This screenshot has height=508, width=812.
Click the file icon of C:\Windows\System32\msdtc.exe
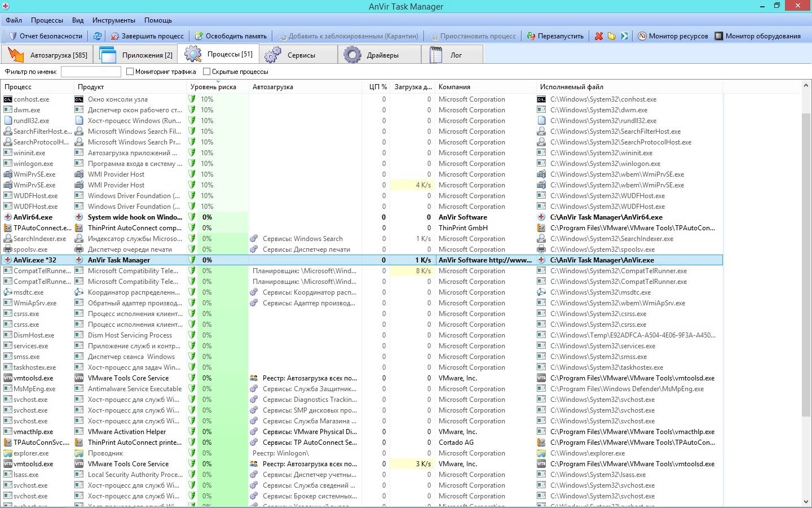(x=541, y=292)
